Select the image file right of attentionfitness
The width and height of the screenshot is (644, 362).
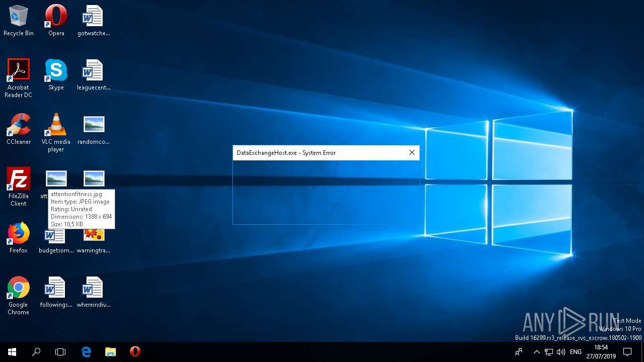pyautogui.click(x=94, y=178)
